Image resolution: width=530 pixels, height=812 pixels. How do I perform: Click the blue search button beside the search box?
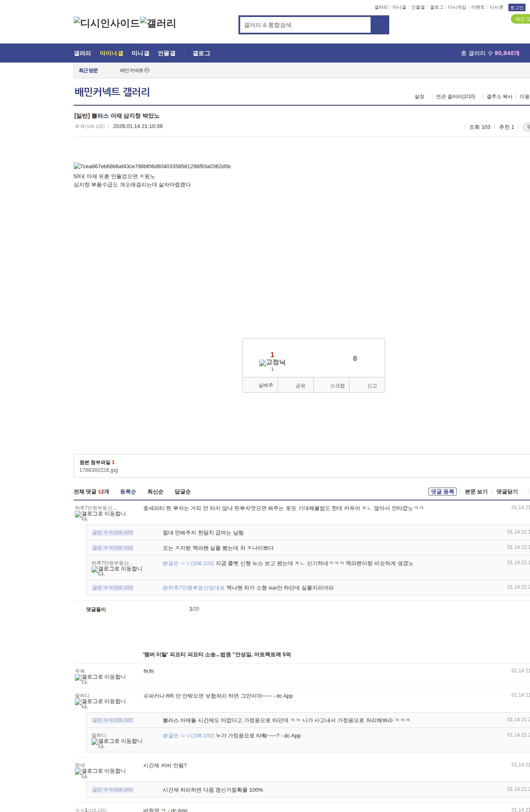coord(380,25)
